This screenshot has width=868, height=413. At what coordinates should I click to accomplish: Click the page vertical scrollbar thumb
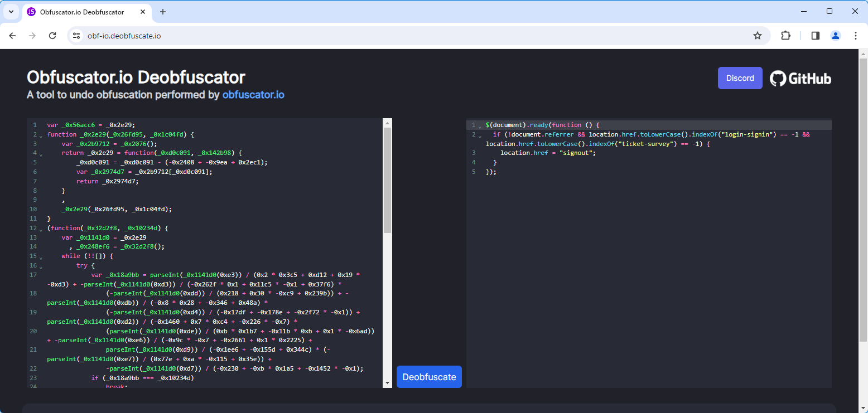coord(863,200)
